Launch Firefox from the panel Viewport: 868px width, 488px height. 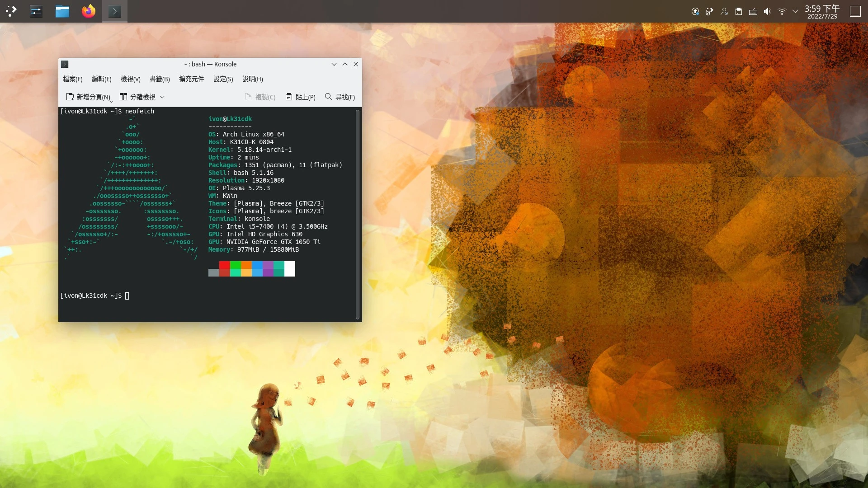89,11
